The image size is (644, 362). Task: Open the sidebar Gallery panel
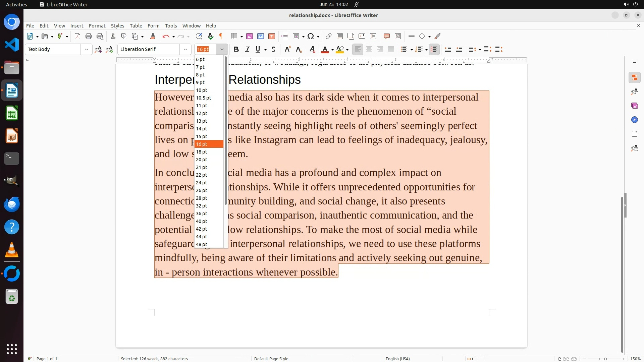pos(634,106)
